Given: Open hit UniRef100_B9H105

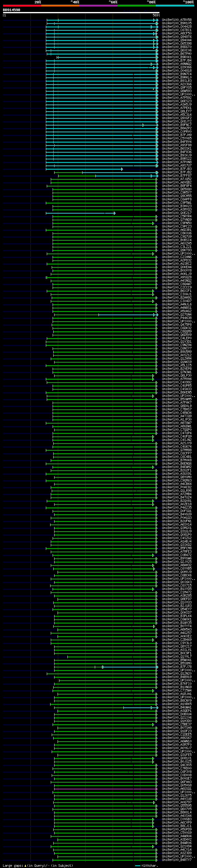Looking at the screenshot, I should [x=177, y=23].
